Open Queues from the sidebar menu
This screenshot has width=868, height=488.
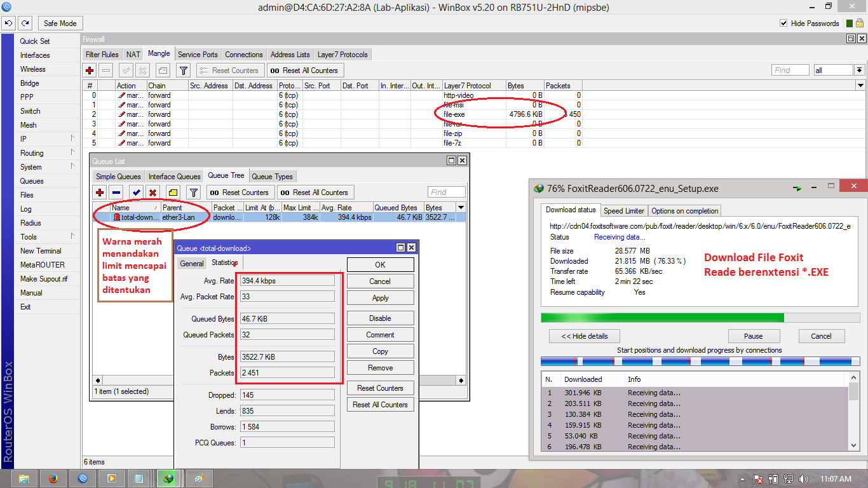[32, 181]
